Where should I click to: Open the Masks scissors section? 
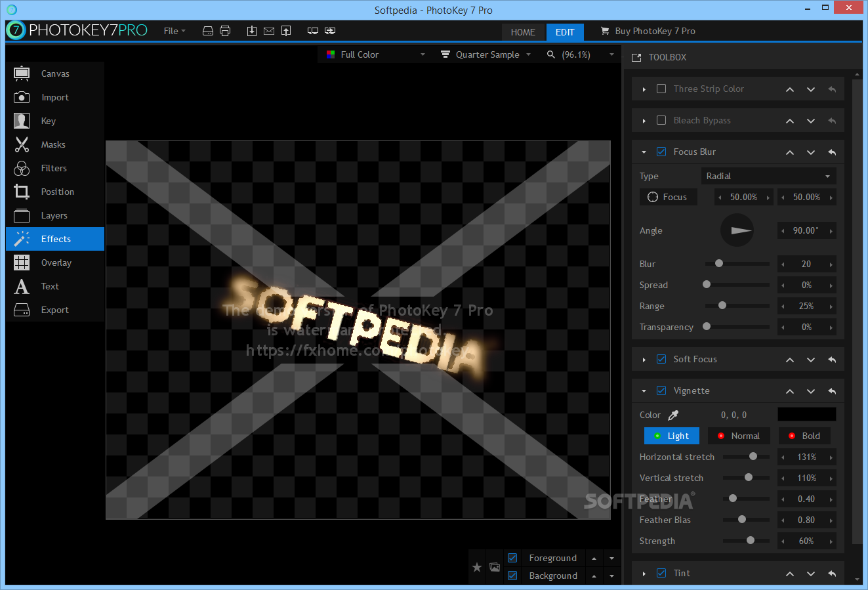(x=55, y=144)
